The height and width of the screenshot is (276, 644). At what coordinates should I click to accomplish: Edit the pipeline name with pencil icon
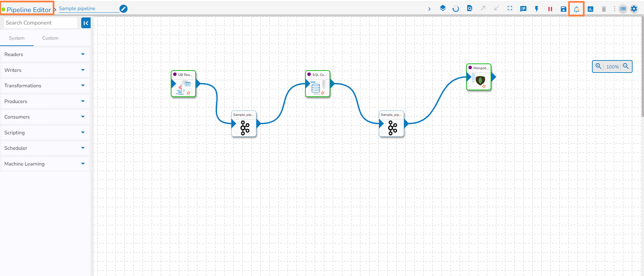tap(123, 9)
